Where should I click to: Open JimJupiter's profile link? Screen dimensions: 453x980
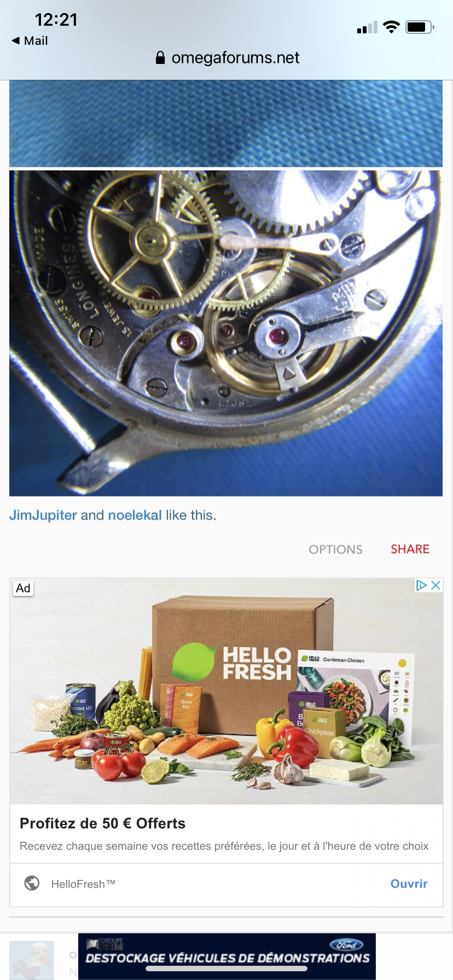43,515
